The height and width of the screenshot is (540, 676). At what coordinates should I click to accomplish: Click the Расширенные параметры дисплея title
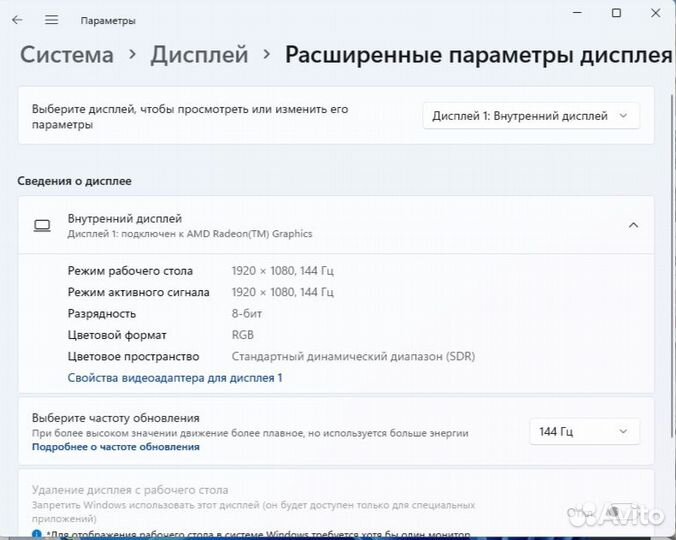pyautogui.click(x=479, y=55)
